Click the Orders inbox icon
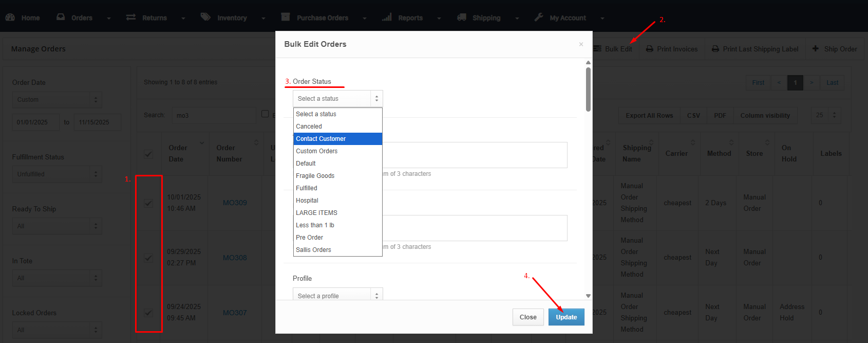 pos(61,17)
